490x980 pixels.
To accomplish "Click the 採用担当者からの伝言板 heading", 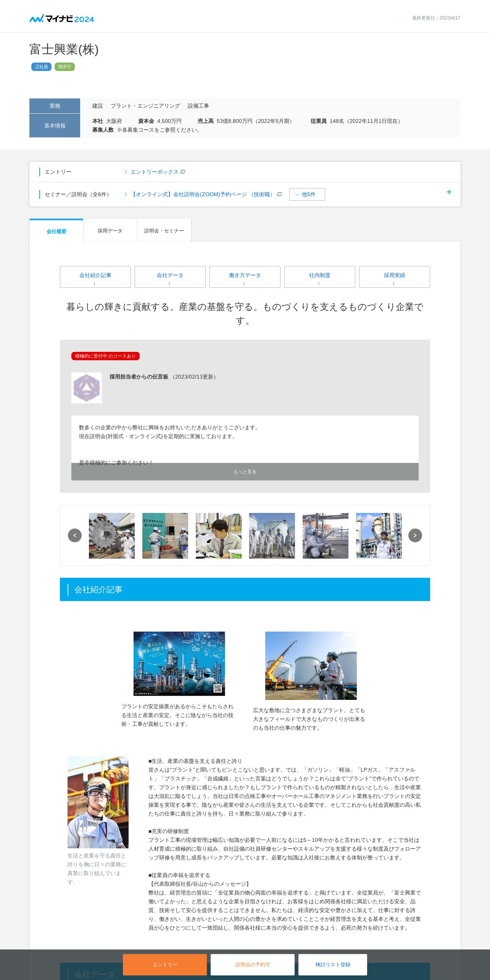I will point(139,377).
